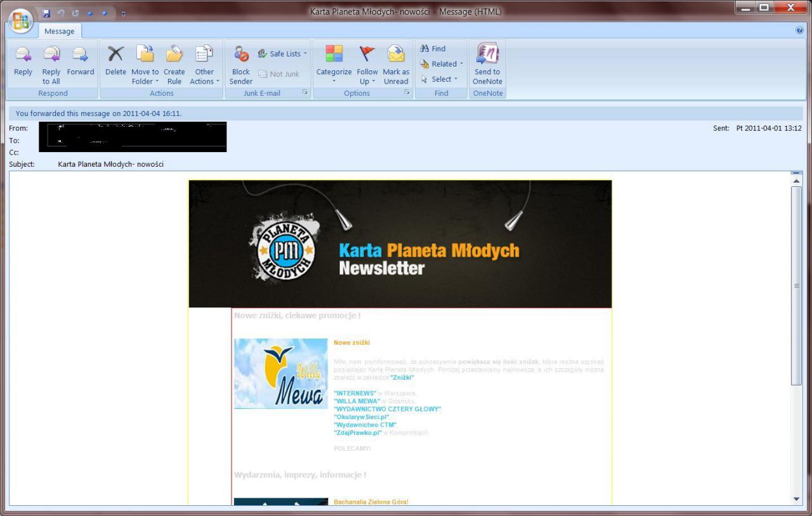Undo via the quick access toolbar
Image resolution: width=812 pixels, height=516 pixels.
(62, 13)
